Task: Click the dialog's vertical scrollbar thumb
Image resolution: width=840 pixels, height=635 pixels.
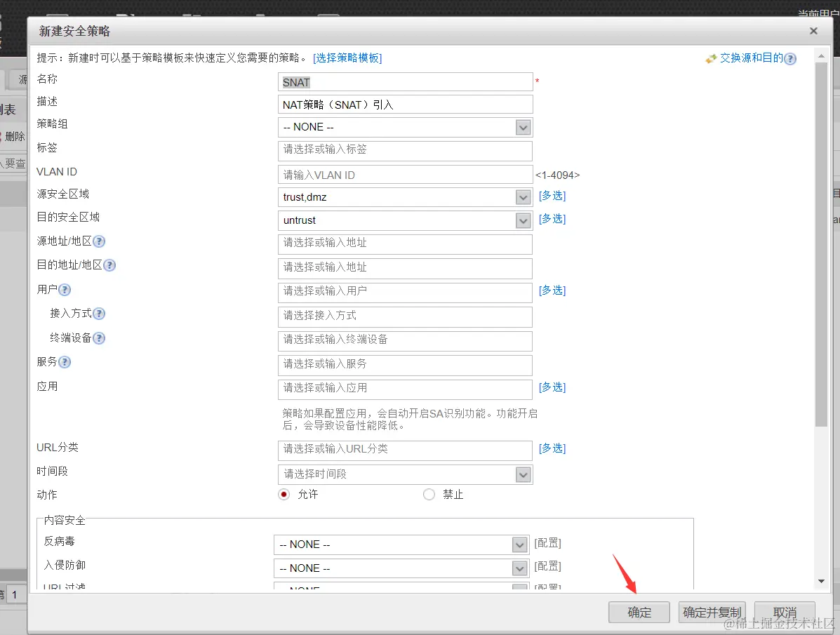Action: [821, 244]
